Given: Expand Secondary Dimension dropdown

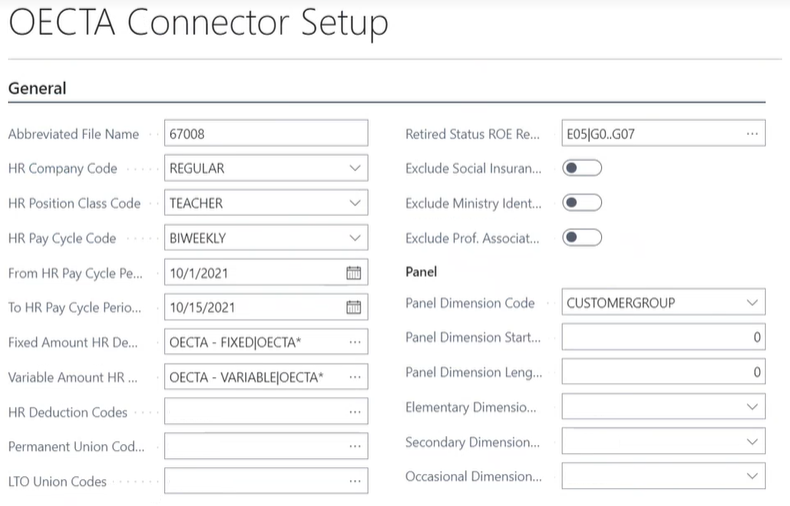Looking at the screenshot, I should [752, 441].
